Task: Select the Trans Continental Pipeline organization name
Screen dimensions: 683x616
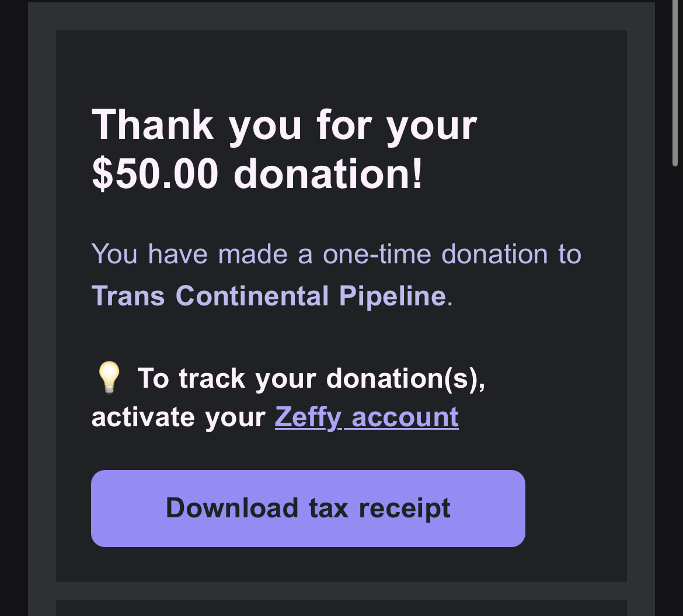Action: (x=269, y=296)
